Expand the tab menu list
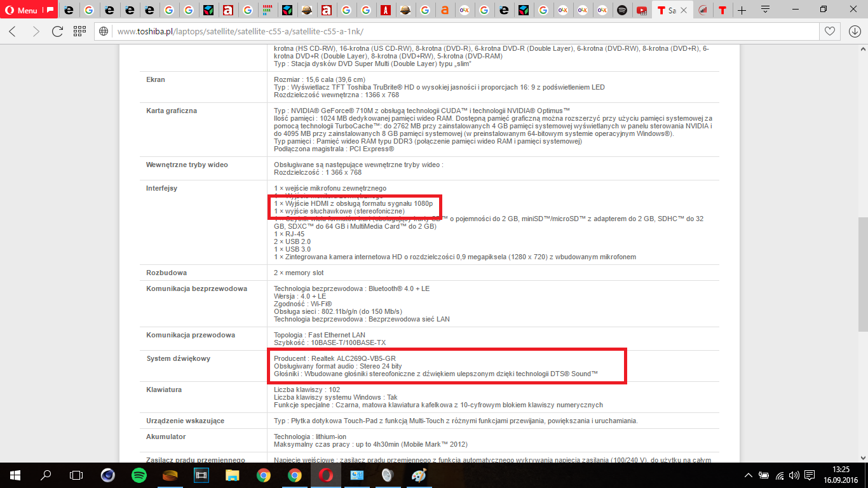Viewport: 868px width, 488px height. [x=765, y=10]
